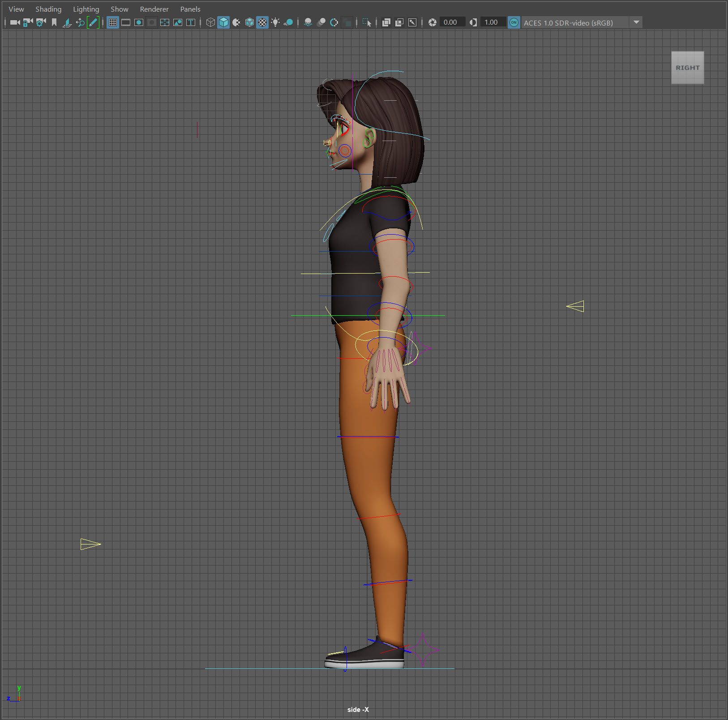
Task: Click the Select Camera icon
Action: (15, 22)
